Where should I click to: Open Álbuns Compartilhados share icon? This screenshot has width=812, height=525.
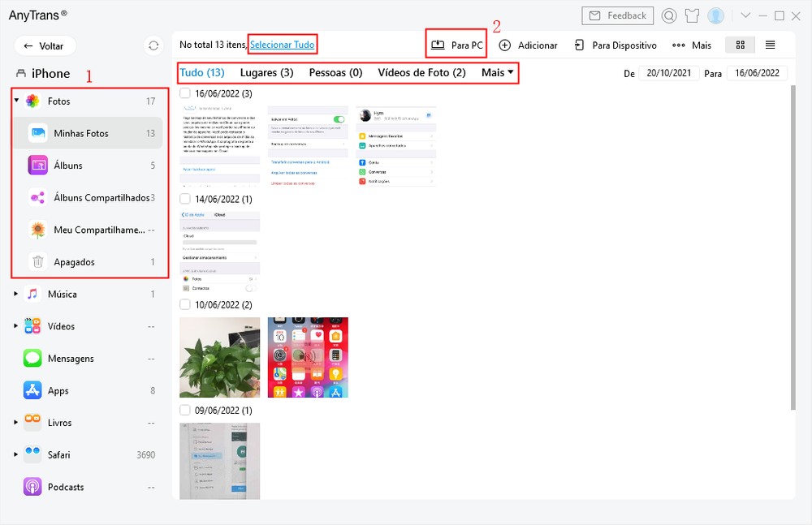[x=38, y=197]
